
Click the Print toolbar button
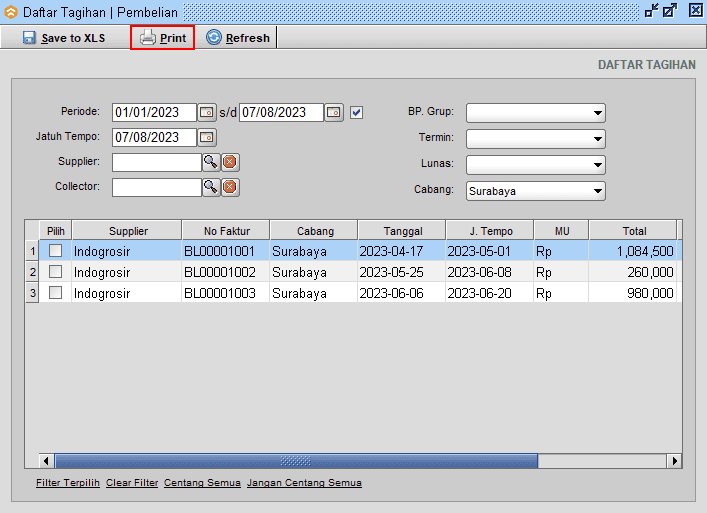click(163, 38)
